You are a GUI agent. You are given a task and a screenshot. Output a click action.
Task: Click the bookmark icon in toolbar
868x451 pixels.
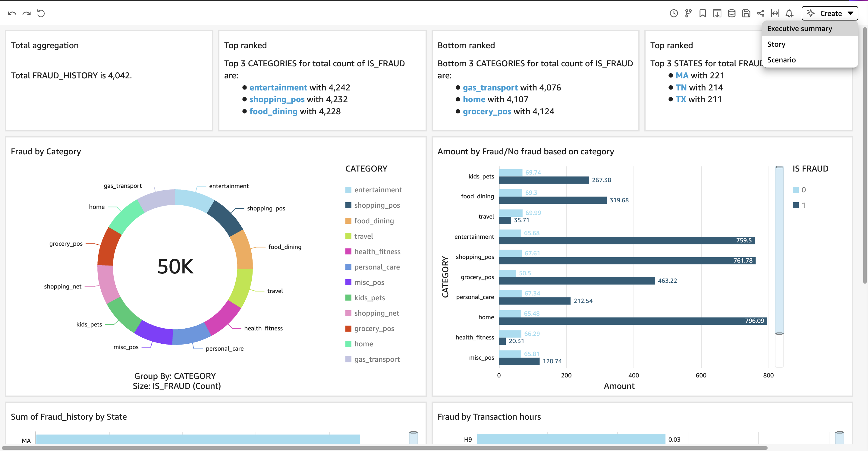703,14
